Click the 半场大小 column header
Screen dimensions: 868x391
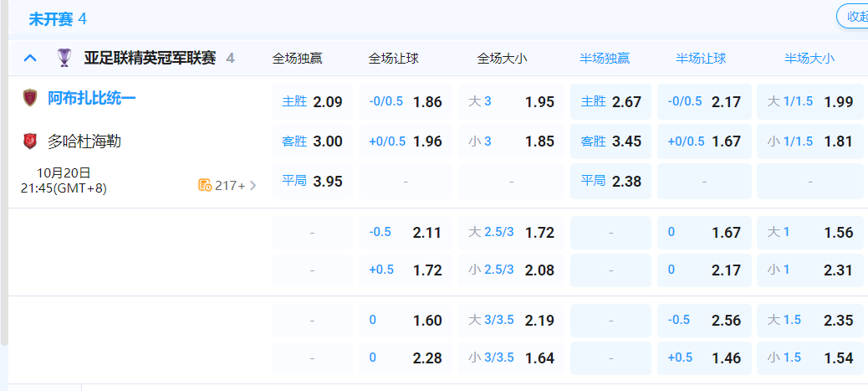[x=809, y=59]
